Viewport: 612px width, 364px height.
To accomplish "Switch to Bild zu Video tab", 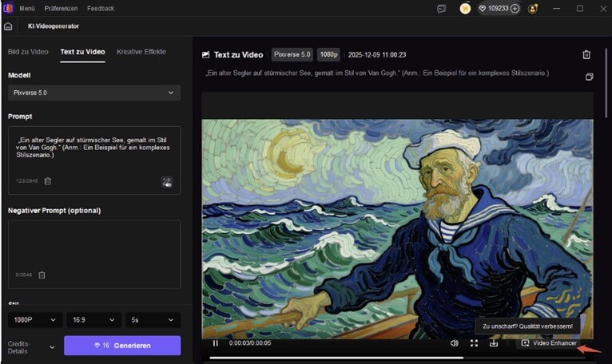I will (x=28, y=52).
